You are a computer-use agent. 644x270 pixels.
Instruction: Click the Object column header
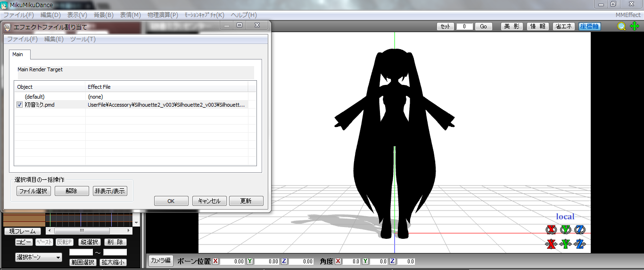coord(50,87)
